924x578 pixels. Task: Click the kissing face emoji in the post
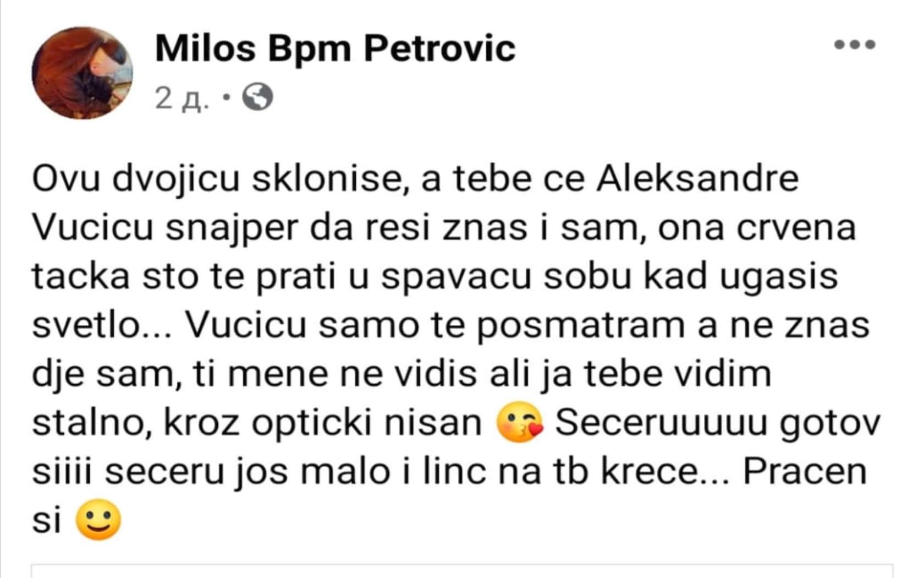pyautogui.click(x=519, y=422)
